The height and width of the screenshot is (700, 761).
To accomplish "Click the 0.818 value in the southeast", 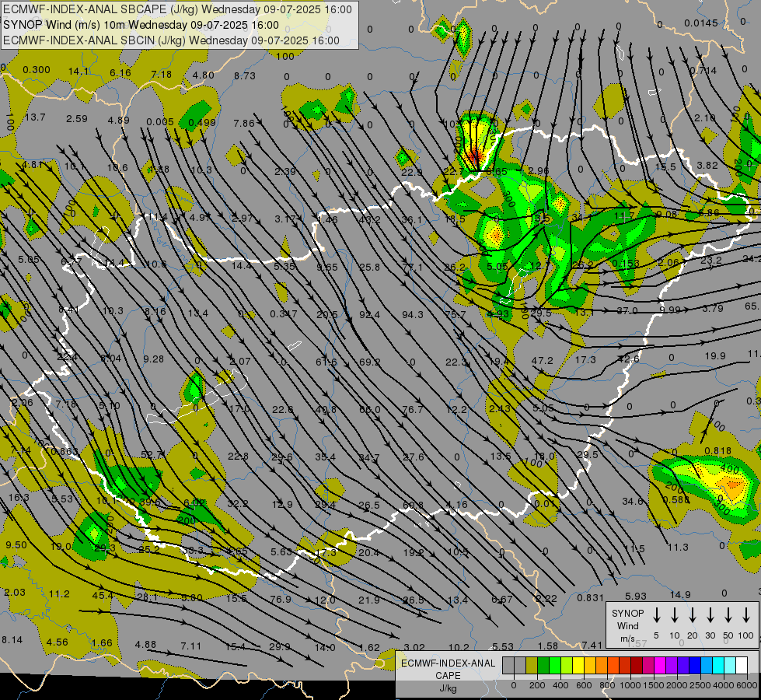I will coord(717,451).
